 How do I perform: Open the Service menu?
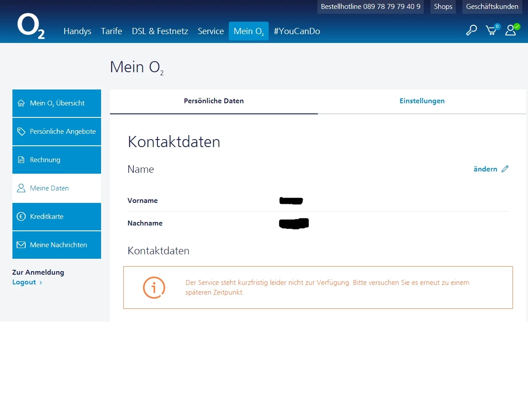[211, 31]
